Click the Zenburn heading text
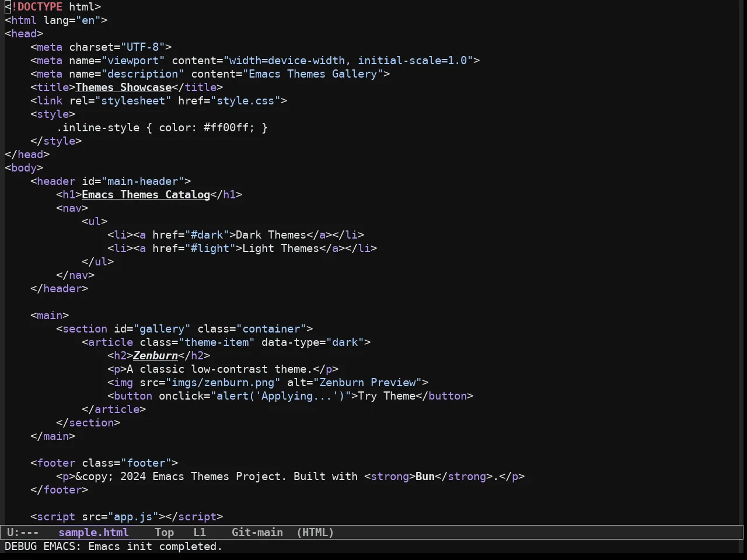 (x=156, y=356)
